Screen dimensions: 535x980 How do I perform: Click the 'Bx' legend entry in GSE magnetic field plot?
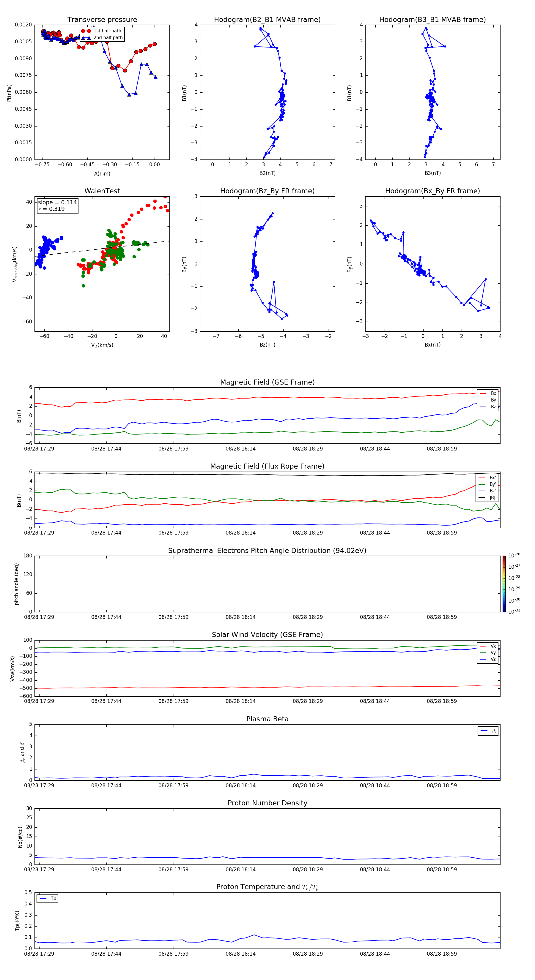pos(488,393)
